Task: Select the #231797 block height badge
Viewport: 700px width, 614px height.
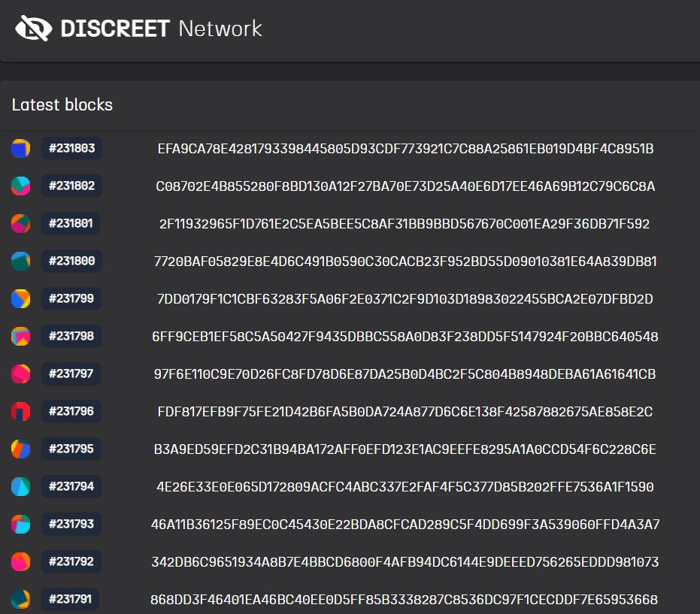Action: click(x=71, y=374)
